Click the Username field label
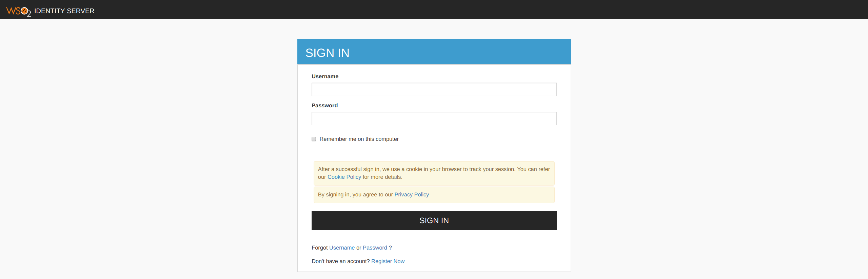 pyautogui.click(x=324, y=76)
